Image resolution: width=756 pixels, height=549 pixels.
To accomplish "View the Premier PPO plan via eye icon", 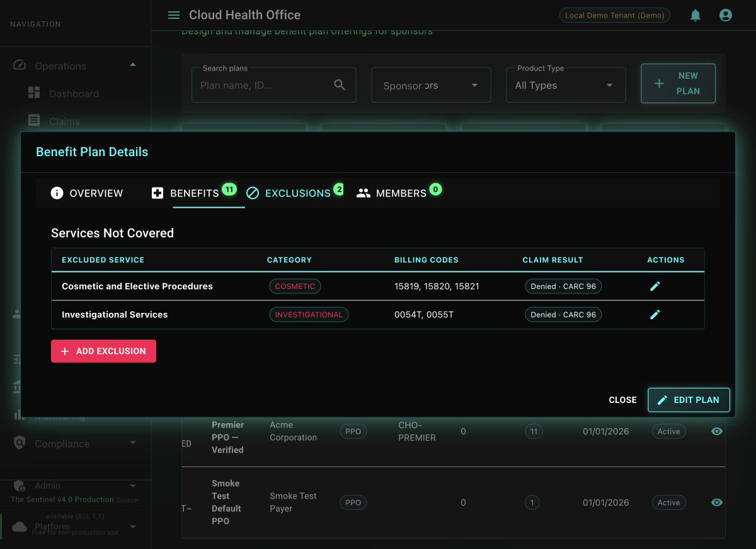I will click(717, 431).
